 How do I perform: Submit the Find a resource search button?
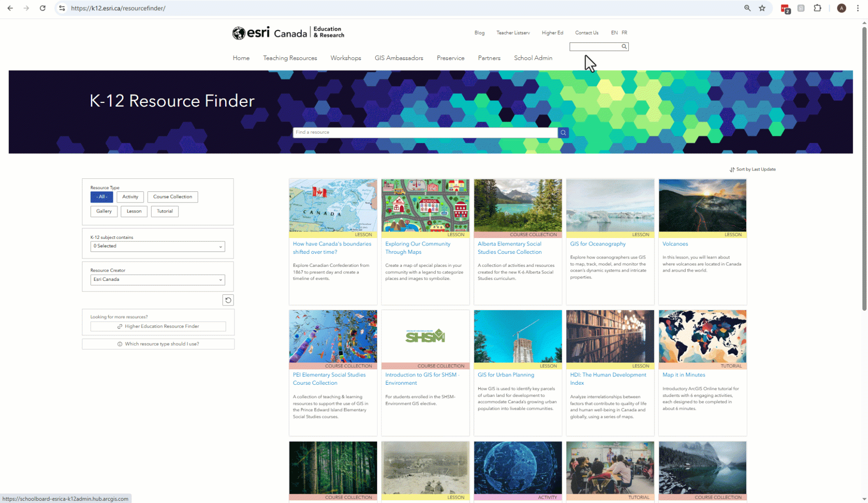click(x=563, y=132)
